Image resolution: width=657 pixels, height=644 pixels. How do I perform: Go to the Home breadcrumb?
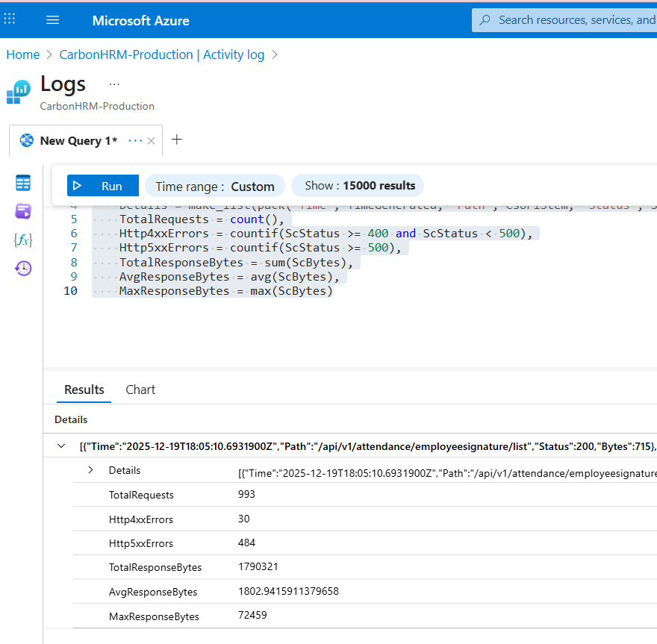tap(23, 55)
